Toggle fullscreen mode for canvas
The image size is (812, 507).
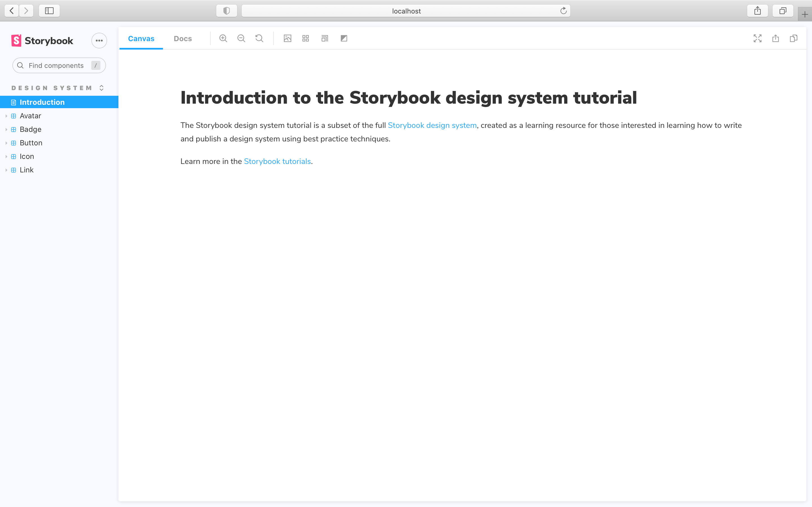pyautogui.click(x=758, y=39)
